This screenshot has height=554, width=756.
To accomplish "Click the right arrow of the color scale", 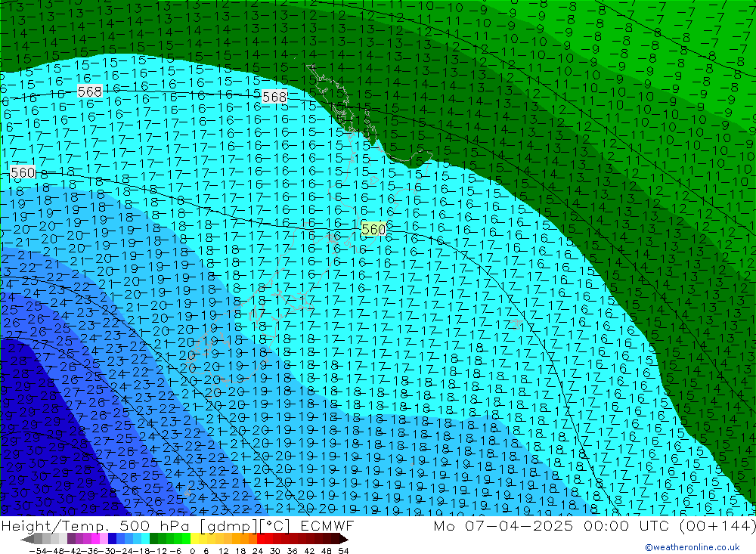I will (344, 539).
